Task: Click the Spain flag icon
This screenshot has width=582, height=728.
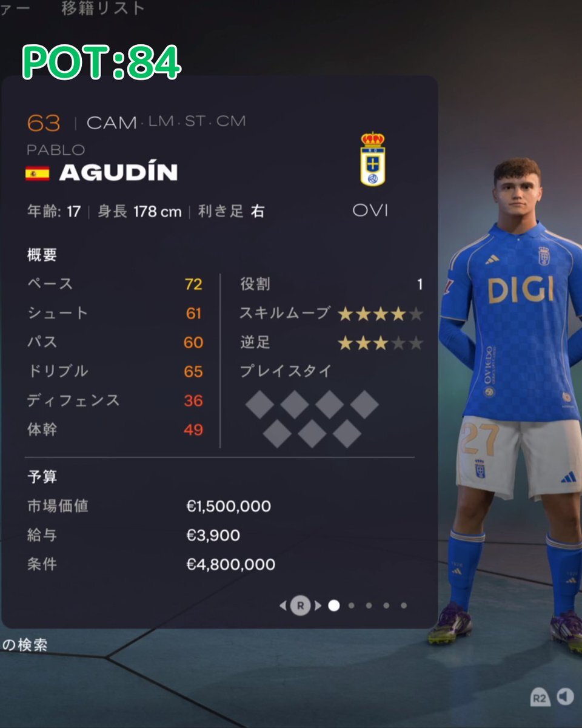Action: pos(37,174)
